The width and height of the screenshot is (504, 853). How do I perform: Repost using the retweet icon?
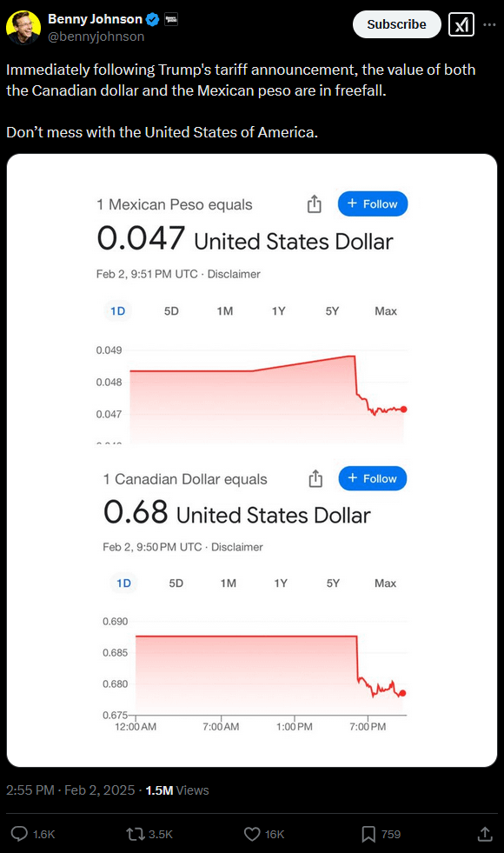(135, 833)
